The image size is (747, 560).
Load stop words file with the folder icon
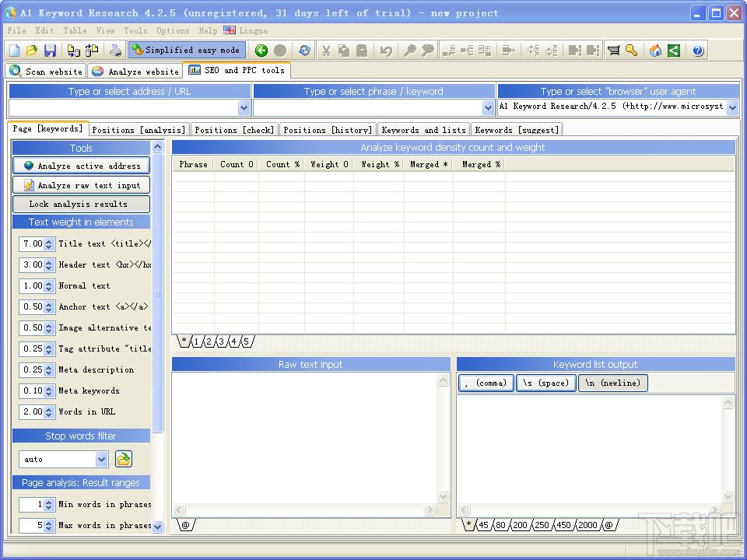(x=124, y=459)
